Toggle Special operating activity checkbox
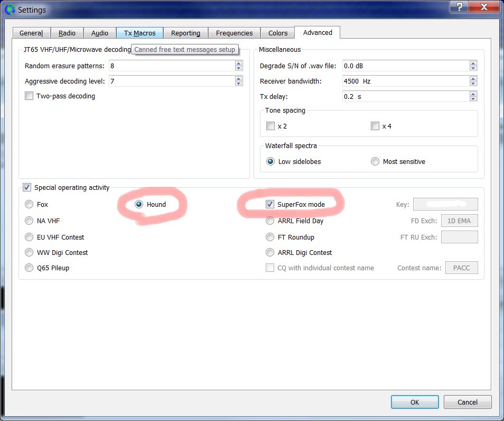The width and height of the screenshot is (504, 421). tap(27, 187)
